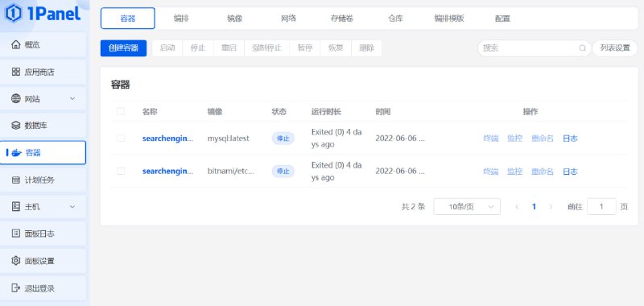Open the 应用商店 grid icon
644x306 pixels.
[15, 72]
